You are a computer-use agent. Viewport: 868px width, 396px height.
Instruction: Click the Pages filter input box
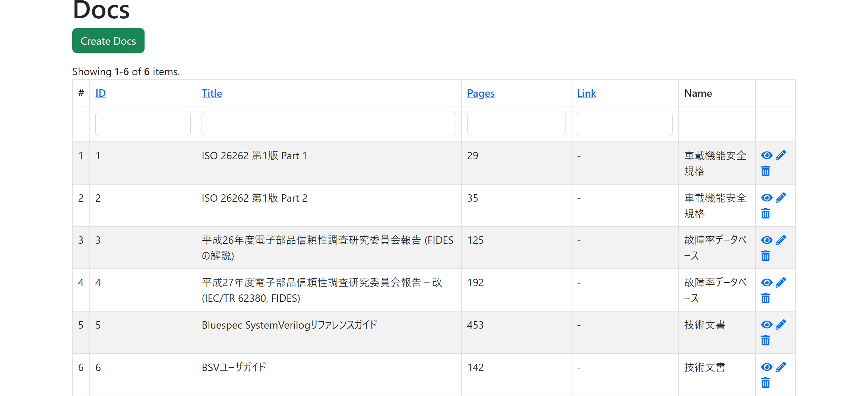click(x=516, y=124)
